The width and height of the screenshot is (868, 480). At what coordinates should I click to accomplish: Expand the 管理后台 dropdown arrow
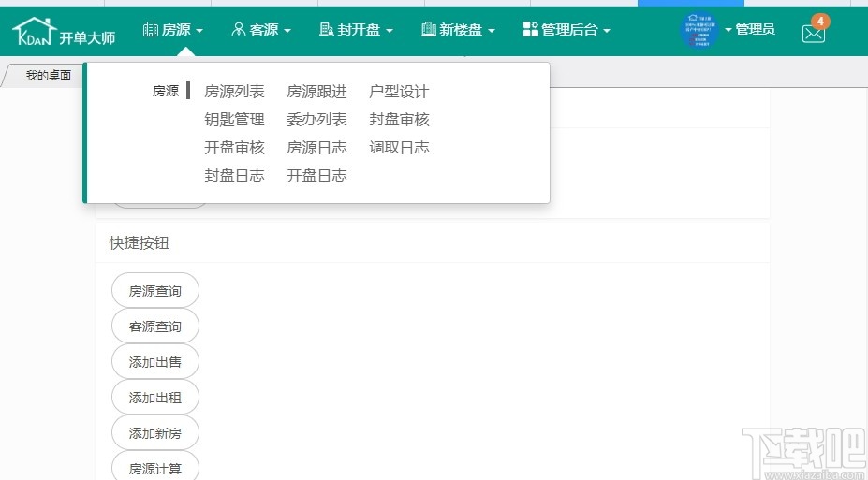607,31
